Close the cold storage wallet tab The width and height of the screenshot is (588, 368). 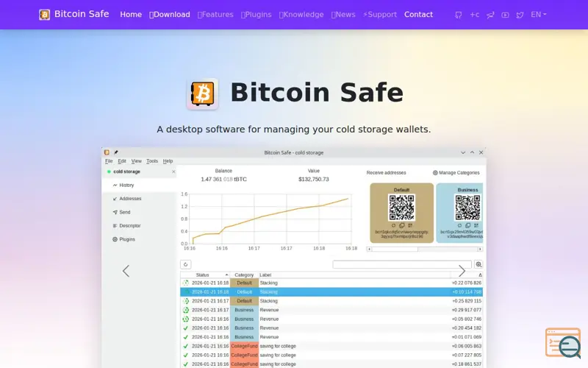click(x=173, y=171)
